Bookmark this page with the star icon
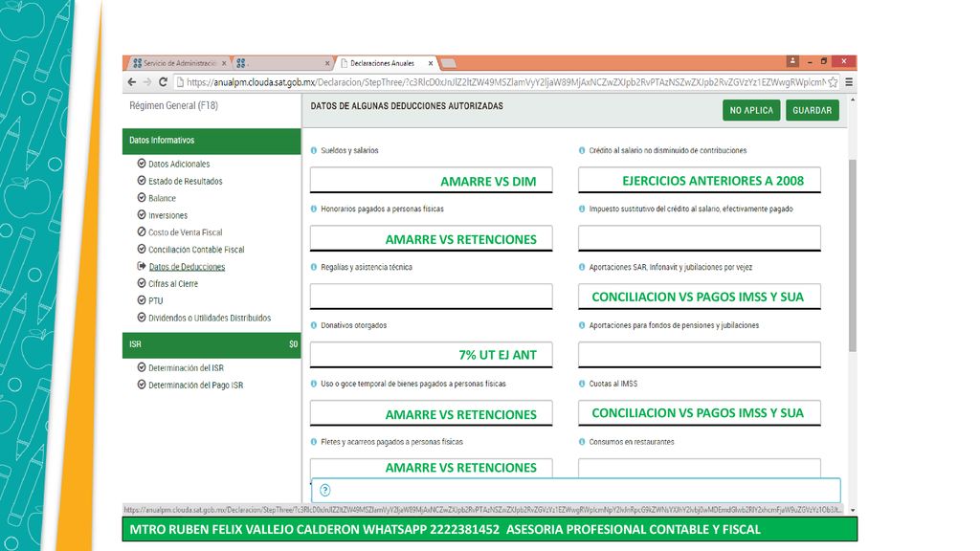 tap(833, 82)
